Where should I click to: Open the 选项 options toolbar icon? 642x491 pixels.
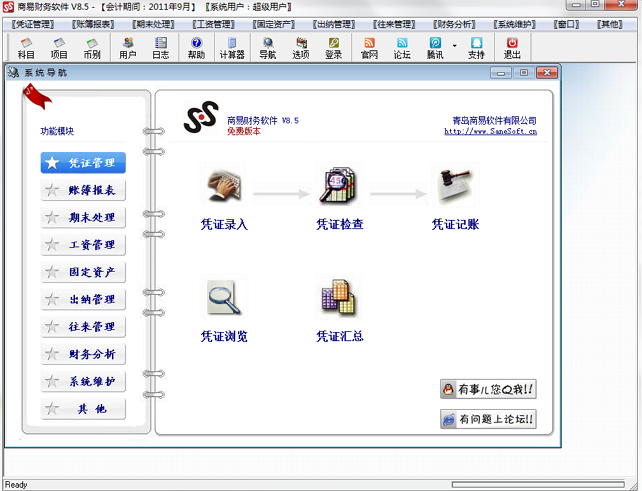(x=301, y=48)
